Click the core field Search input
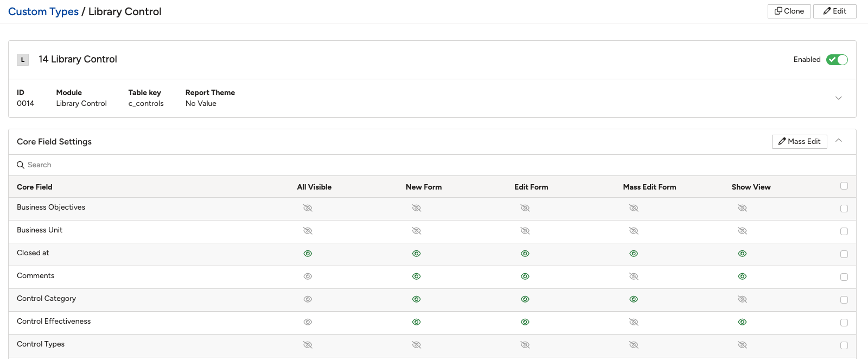 pos(432,165)
